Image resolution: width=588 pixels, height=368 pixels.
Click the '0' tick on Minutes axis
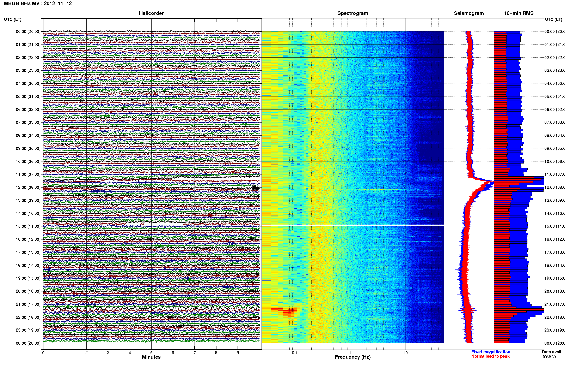(43, 353)
